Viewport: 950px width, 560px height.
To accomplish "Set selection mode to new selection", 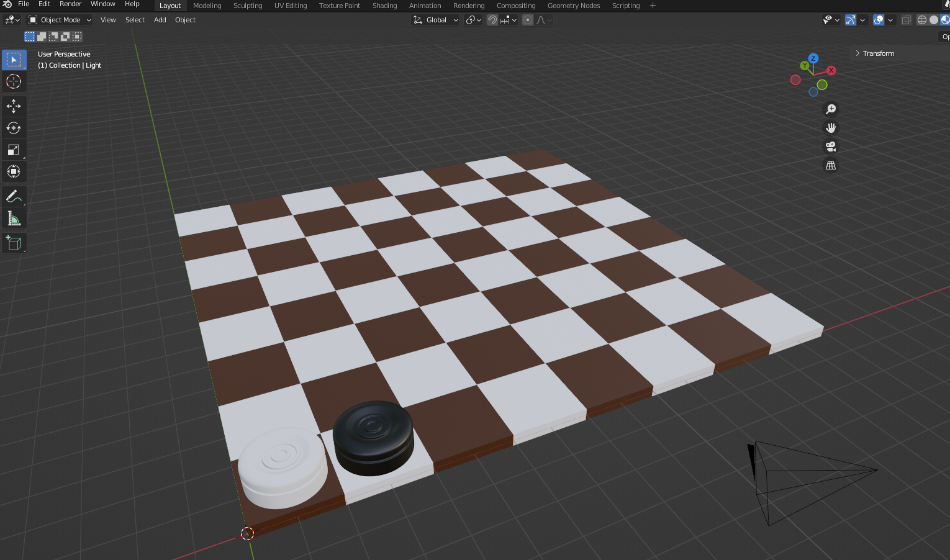I will coord(30,37).
